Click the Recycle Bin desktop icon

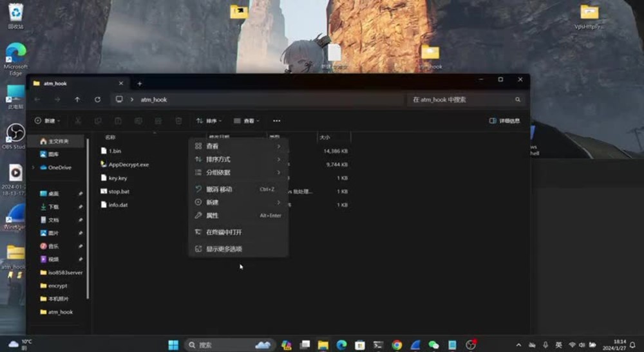point(15,17)
